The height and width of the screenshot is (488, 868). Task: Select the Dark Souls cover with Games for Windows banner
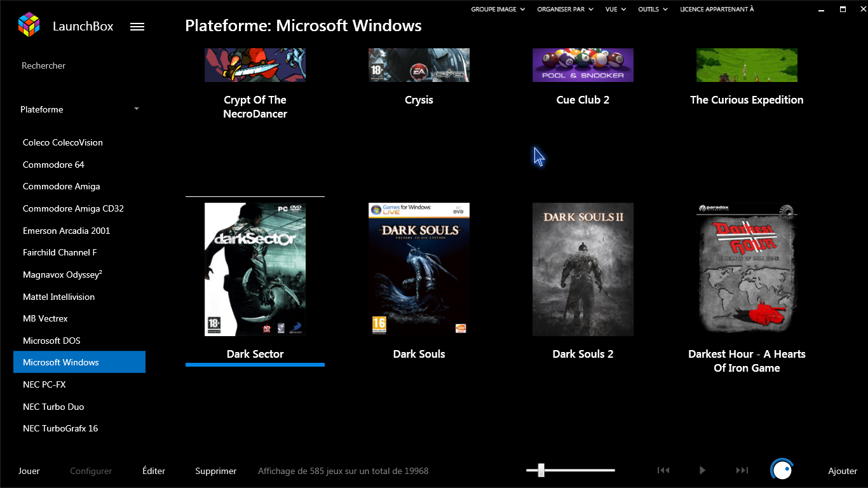419,269
